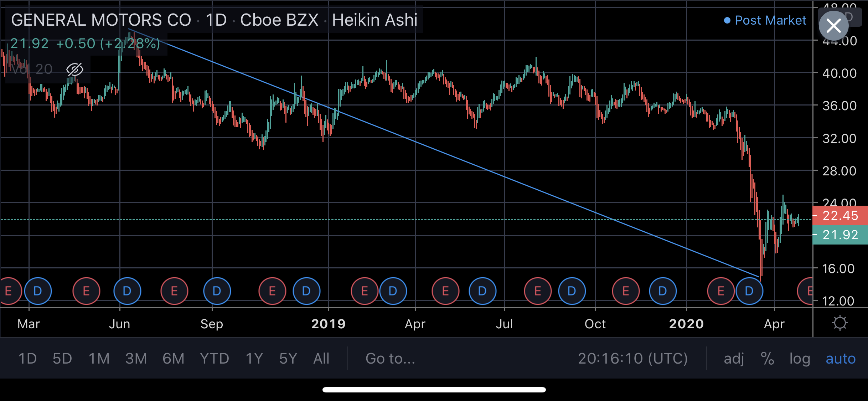Open the chart settings gear icon
The width and height of the screenshot is (868, 401).
click(x=839, y=323)
